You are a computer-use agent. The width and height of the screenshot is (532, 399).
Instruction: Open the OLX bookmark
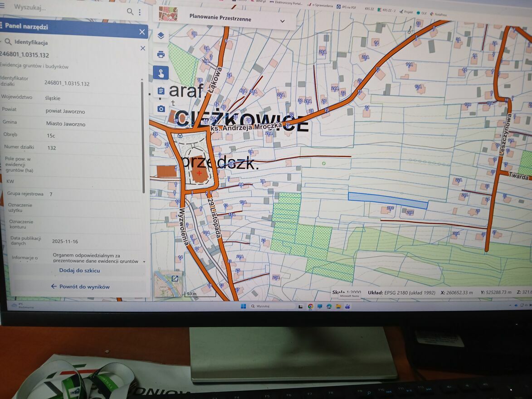coord(421,13)
